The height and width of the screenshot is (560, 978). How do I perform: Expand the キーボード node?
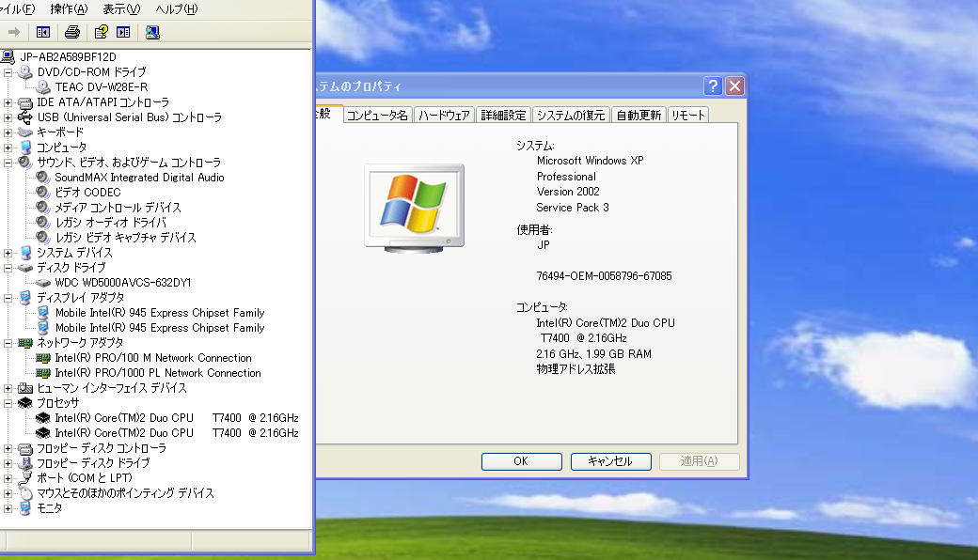pos(8,132)
